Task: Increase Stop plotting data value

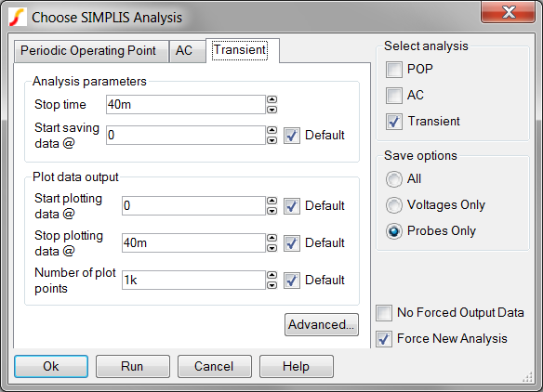Action: point(272,238)
